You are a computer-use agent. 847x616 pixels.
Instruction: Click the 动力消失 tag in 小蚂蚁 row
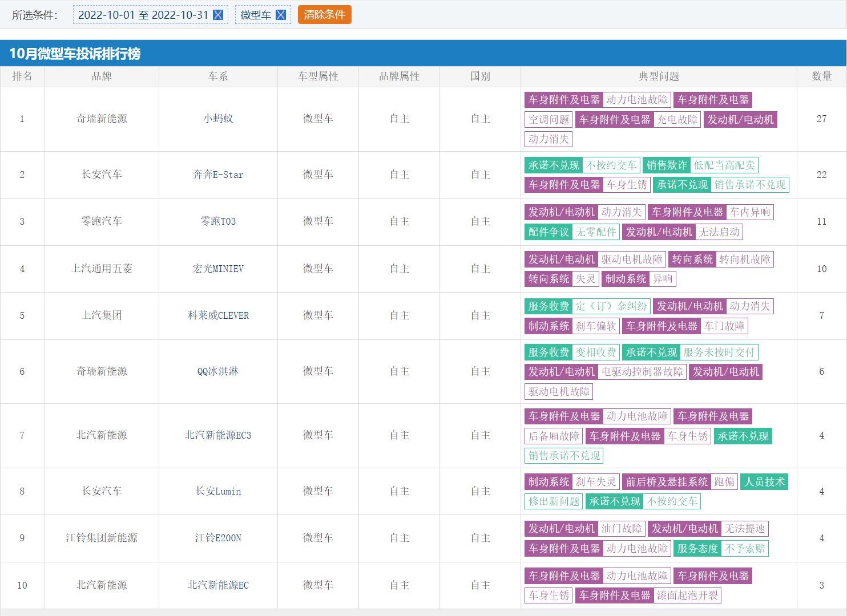(x=548, y=139)
